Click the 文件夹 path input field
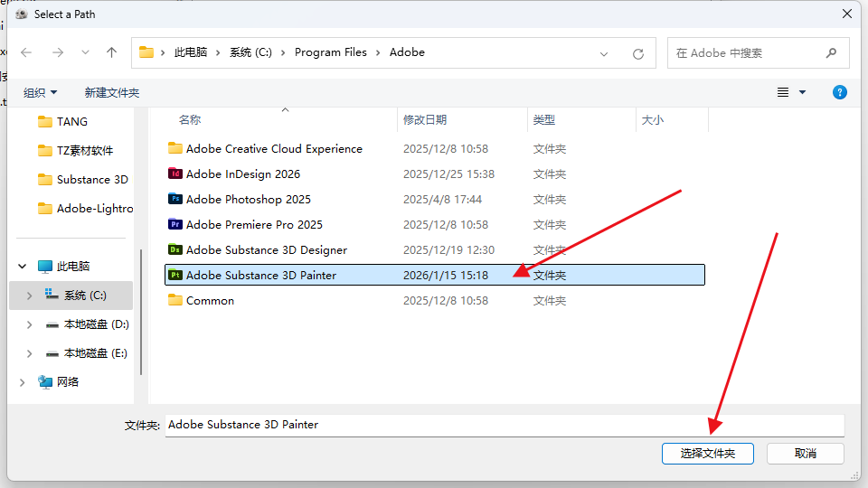Viewport: 868px width, 488px height. (505, 425)
